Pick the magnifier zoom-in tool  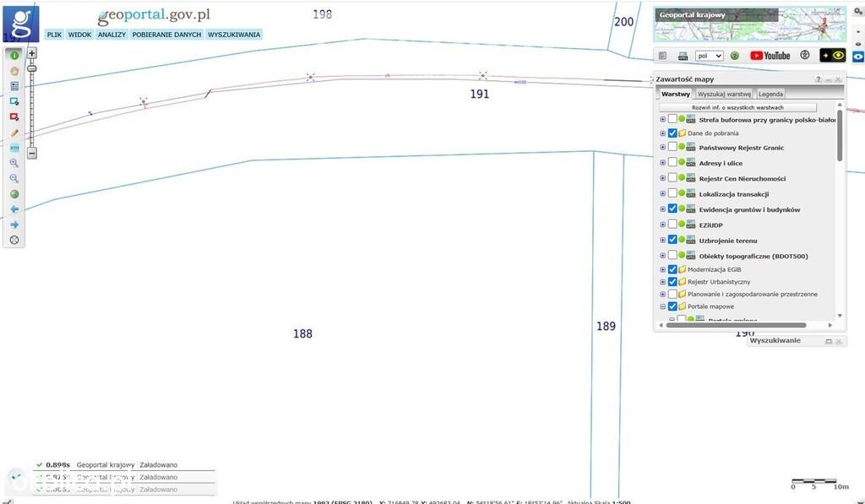pos(14,163)
